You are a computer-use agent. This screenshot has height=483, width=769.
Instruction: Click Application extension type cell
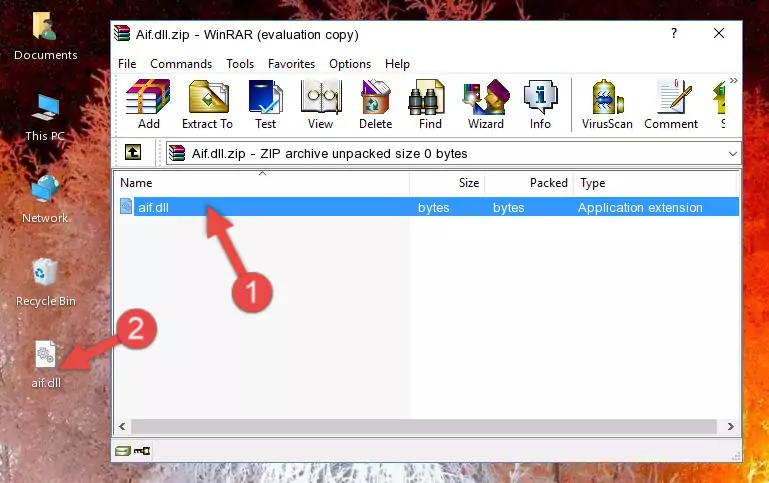(x=640, y=207)
